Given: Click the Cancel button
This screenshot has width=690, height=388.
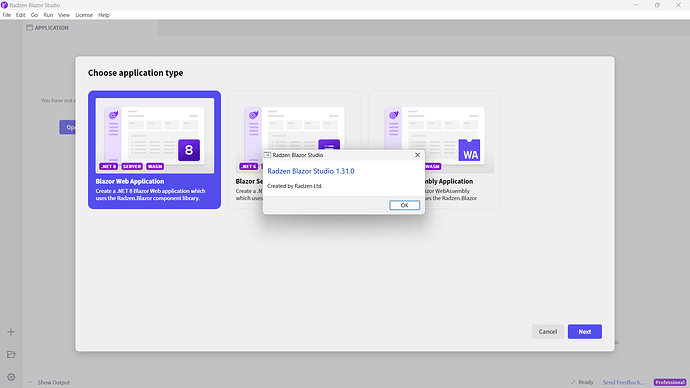Looking at the screenshot, I should coord(547,332).
